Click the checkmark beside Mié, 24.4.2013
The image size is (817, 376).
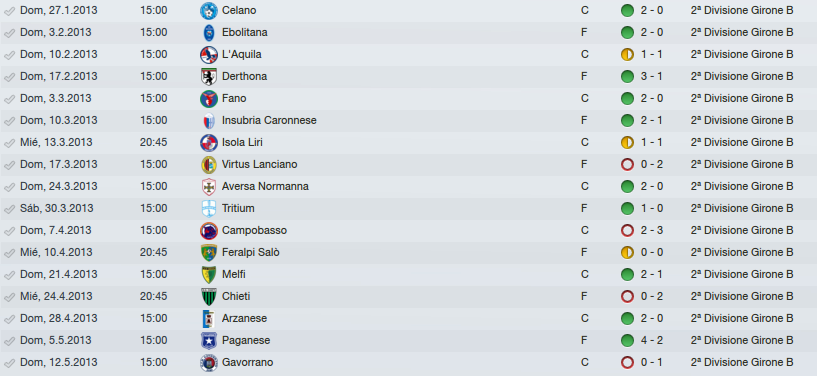click(x=9, y=297)
